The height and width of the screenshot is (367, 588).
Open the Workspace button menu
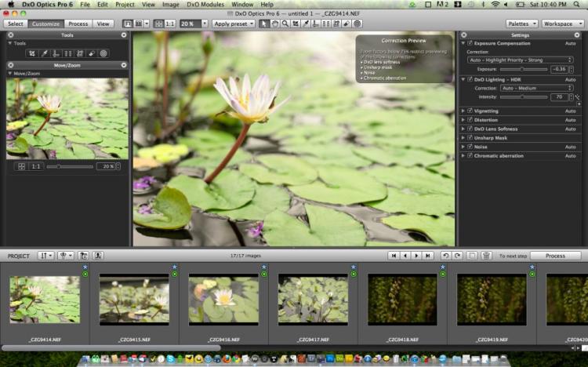pos(561,24)
